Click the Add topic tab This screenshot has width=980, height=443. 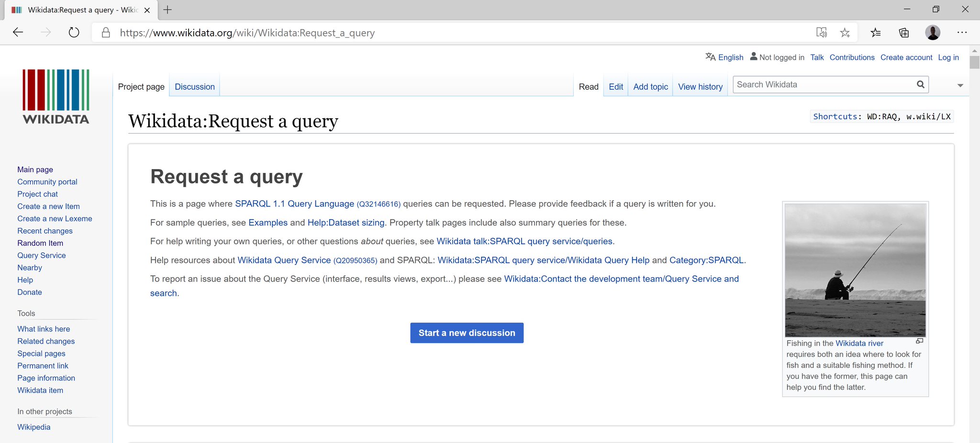click(651, 87)
